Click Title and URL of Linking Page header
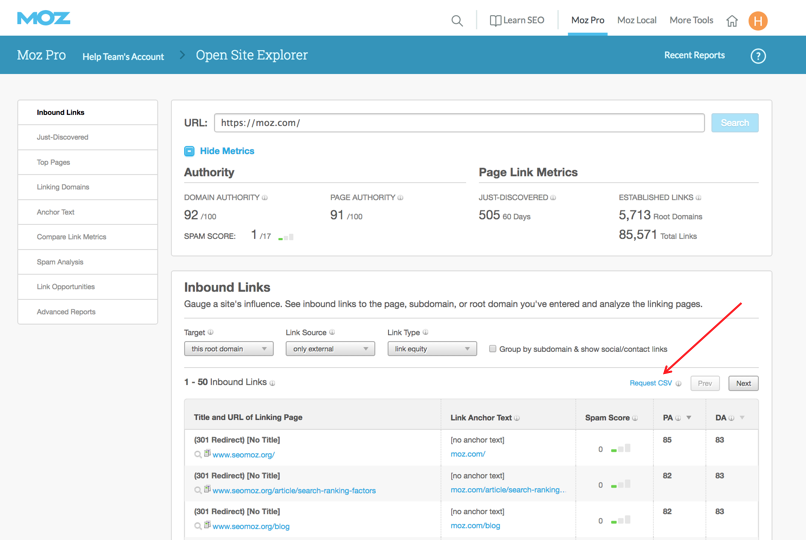Image resolution: width=806 pixels, height=540 pixels. [248, 417]
